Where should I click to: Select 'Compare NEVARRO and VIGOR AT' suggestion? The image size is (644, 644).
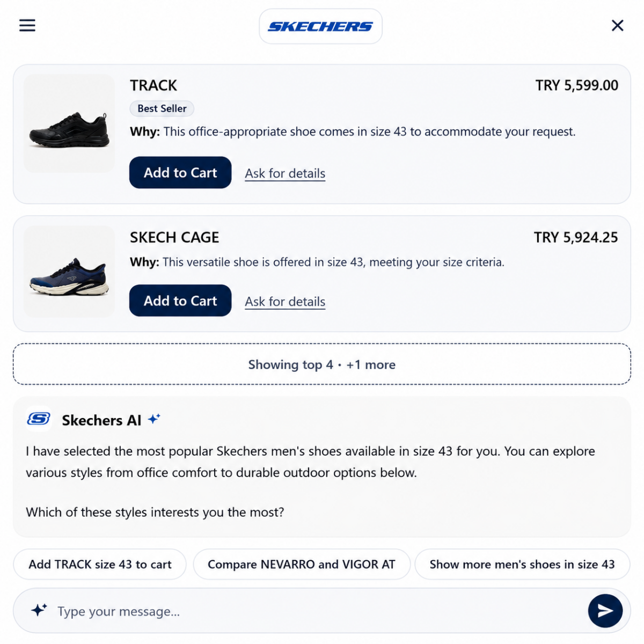[x=302, y=564]
